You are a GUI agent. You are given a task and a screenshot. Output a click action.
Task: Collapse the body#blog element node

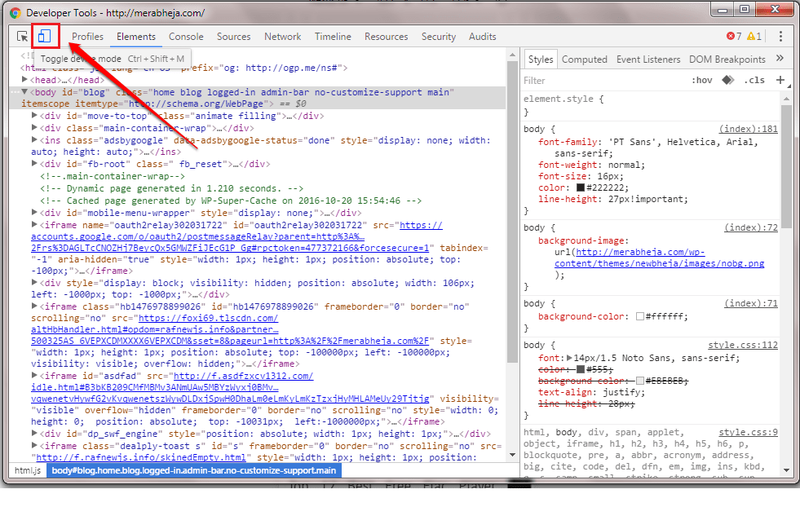coord(24,92)
